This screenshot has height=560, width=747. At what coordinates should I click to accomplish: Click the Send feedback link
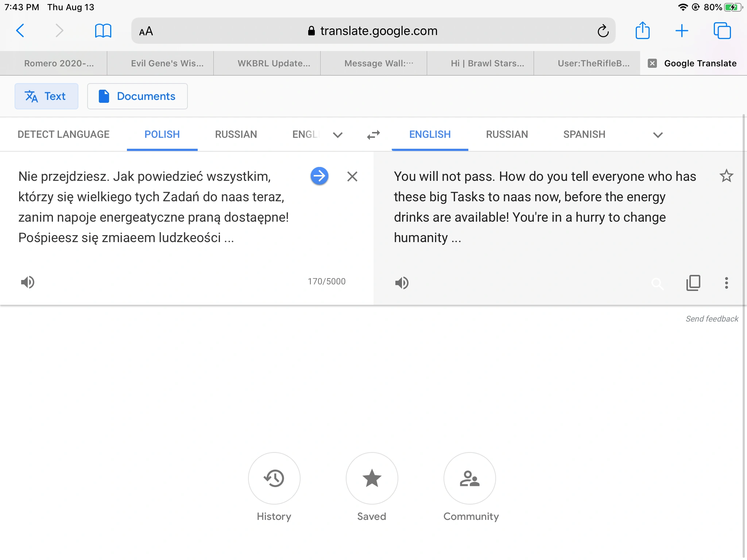pyautogui.click(x=712, y=319)
